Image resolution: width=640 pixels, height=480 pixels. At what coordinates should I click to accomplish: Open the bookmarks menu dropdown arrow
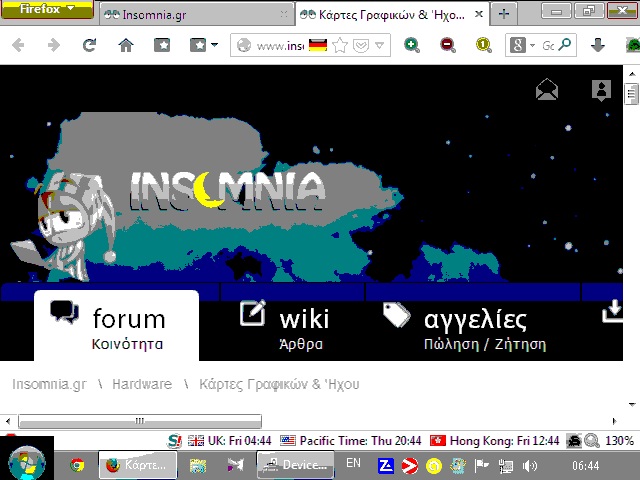pyautogui.click(x=214, y=45)
